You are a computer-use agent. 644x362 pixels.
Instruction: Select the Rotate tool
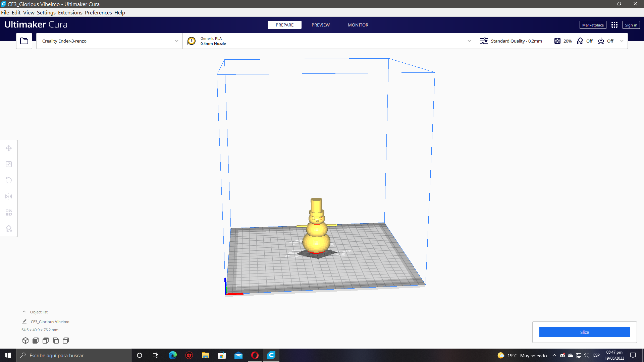tap(9, 180)
